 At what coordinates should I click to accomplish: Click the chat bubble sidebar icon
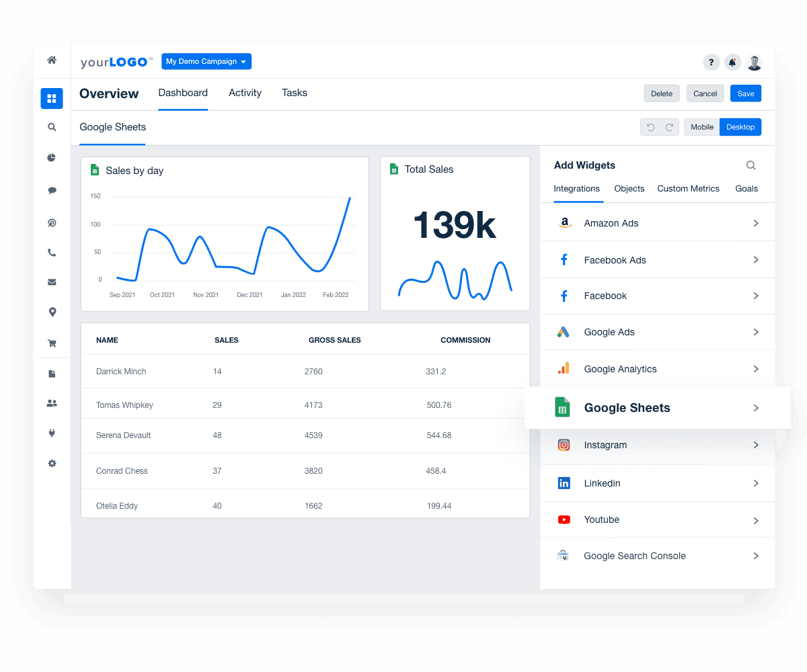coord(52,190)
